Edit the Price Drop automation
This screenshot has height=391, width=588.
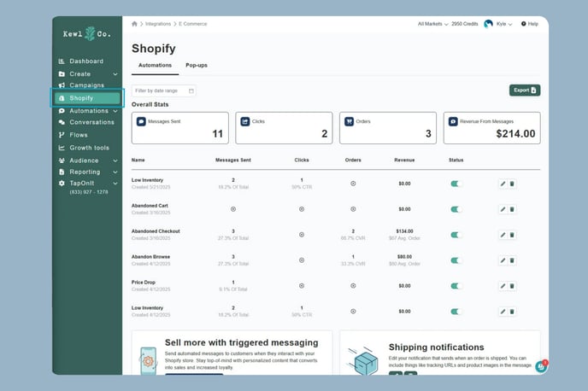503,286
